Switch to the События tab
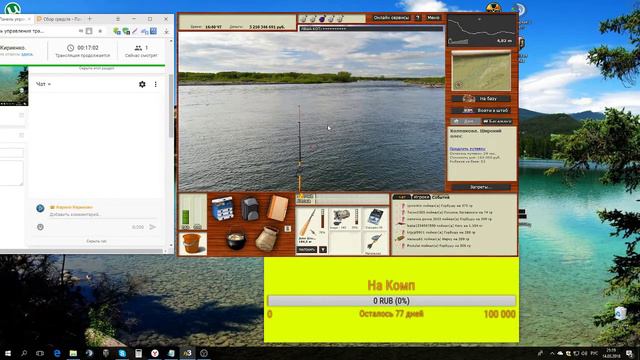 440,197
